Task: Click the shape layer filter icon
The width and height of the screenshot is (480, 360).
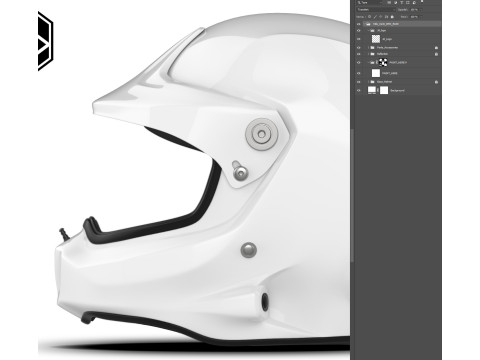Action: 408,3
